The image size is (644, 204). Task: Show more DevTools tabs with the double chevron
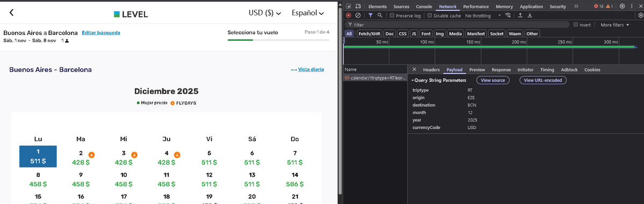576,6
